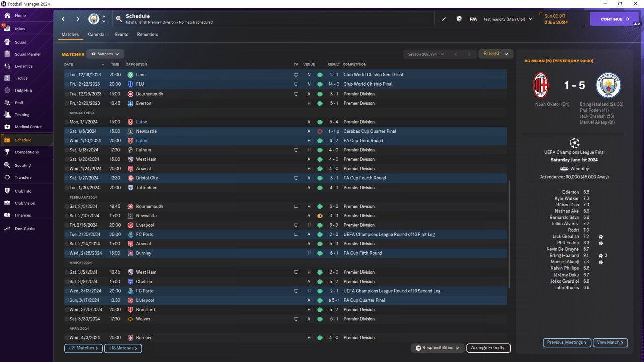
Task: Click the Manchester City badge in the top bar
Action: tap(94, 19)
